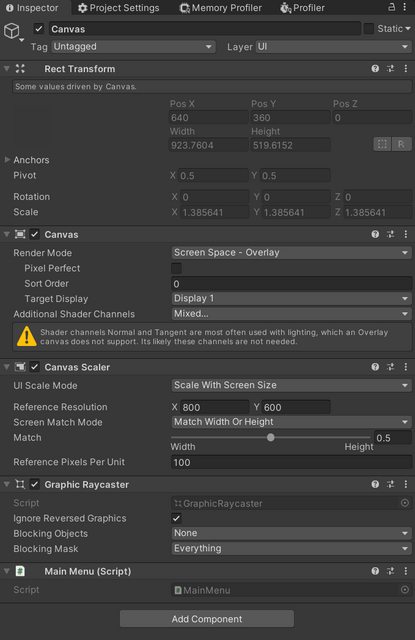The width and height of the screenshot is (415, 640).
Task: Open Graphic Raycaster help reference
Action: [x=375, y=484]
